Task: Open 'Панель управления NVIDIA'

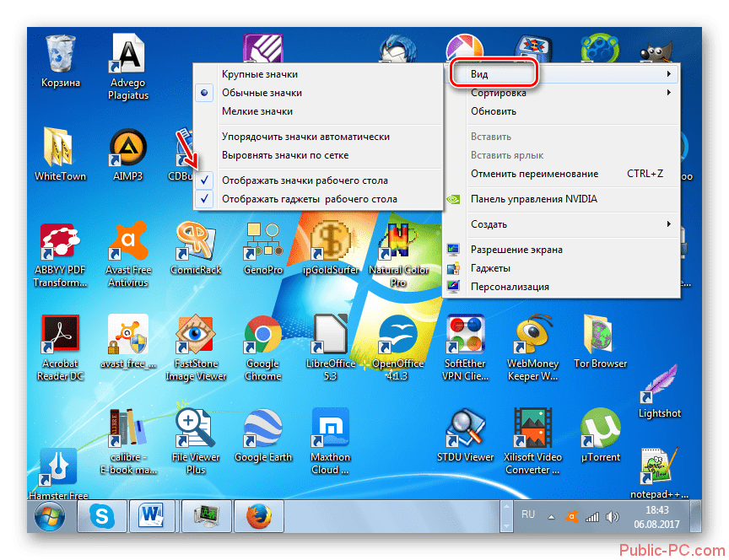Action: [x=561, y=199]
